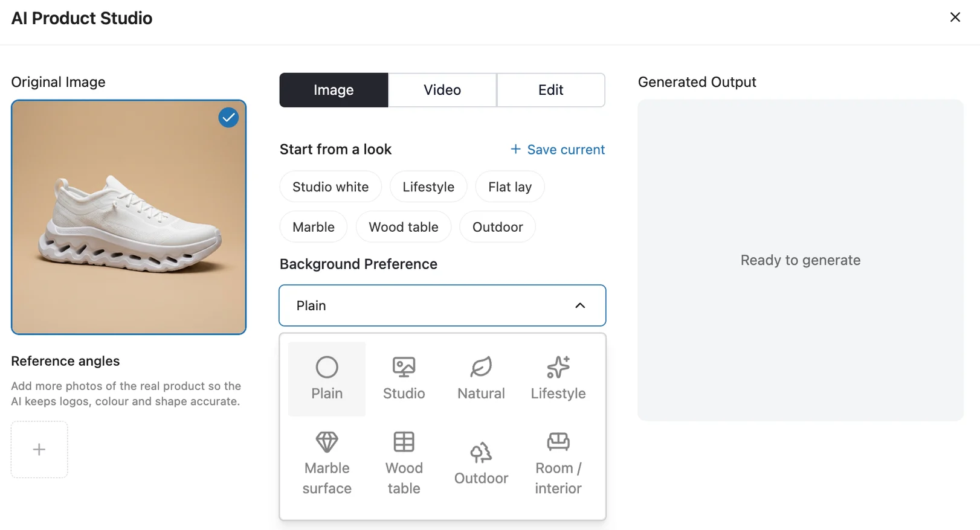Pick the Natural leaf background option
The width and height of the screenshot is (980, 530).
pos(481,379)
